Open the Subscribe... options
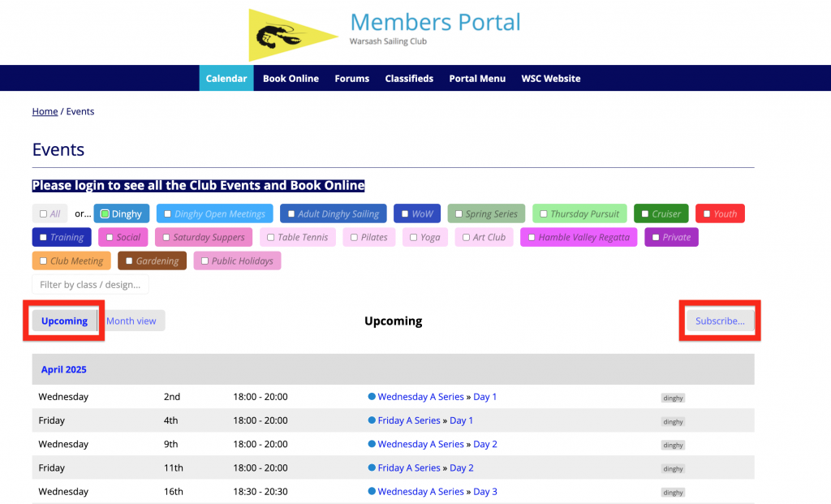Viewport: 831px width, 504px height. click(x=720, y=321)
